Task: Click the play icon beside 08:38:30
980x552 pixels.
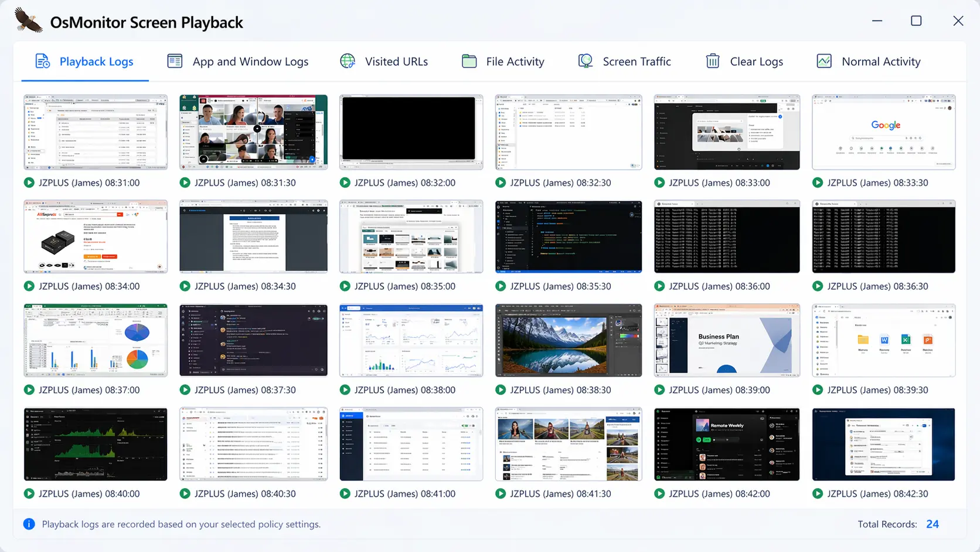Action: pyautogui.click(x=501, y=390)
